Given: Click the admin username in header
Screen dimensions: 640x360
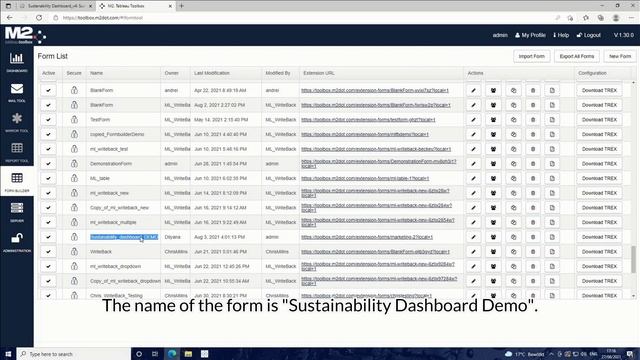Looking at the screenshot, I should (x=500, y=35).
